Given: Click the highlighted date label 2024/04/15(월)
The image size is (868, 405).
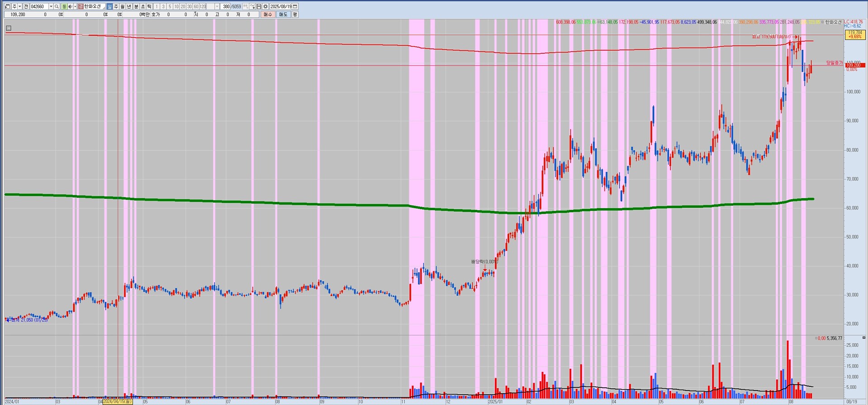Looking at the screenshot, I should [118, 401].
